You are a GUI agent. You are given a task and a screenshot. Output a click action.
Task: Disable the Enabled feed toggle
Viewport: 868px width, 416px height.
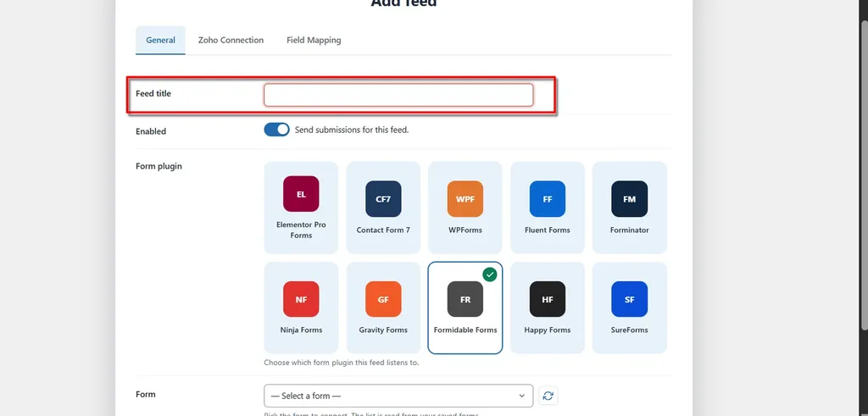(x=277, y=130)
